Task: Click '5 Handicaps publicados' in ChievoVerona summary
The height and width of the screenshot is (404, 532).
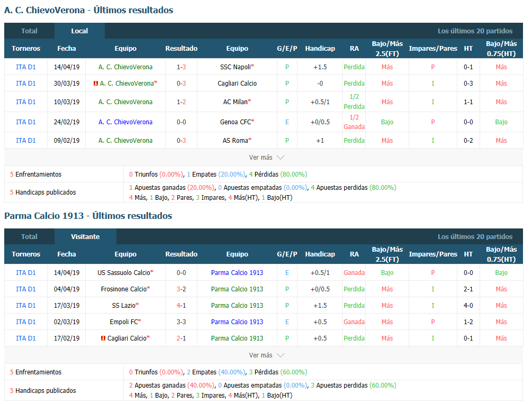Action: pyautogui.click(x=43, y=192)
